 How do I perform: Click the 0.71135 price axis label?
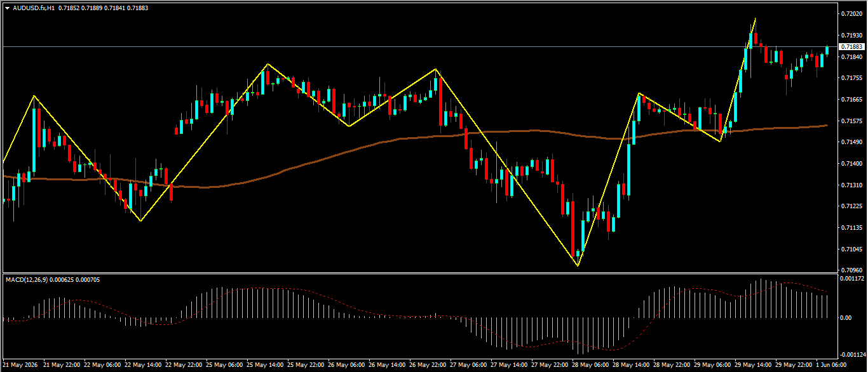[851, 228]
